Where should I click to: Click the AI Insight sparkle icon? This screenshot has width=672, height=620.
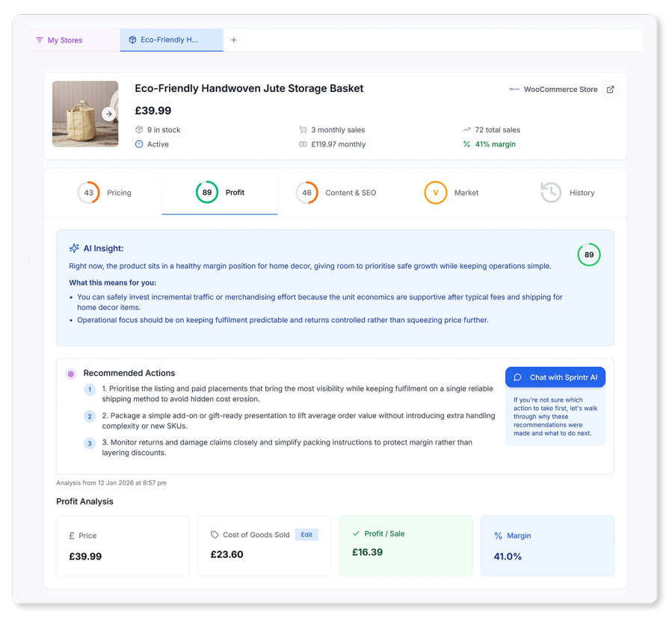[x=74, y=248]
